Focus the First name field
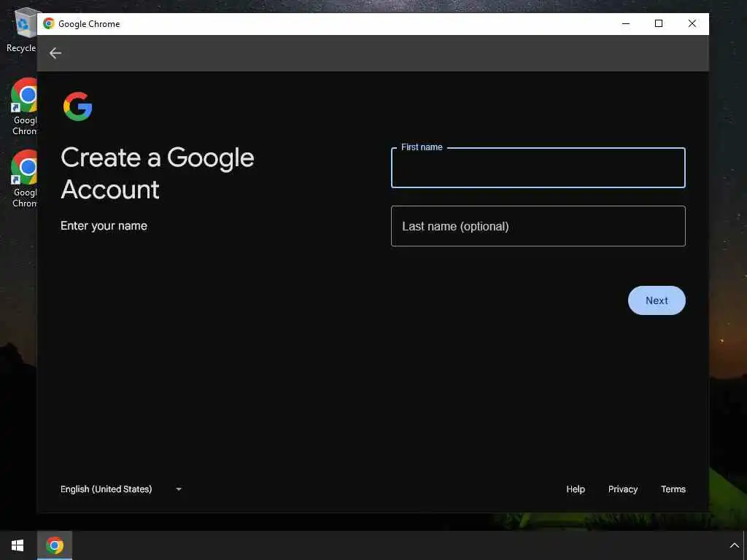The height and width of the screenshot is (560, 747). pos(538,168)
